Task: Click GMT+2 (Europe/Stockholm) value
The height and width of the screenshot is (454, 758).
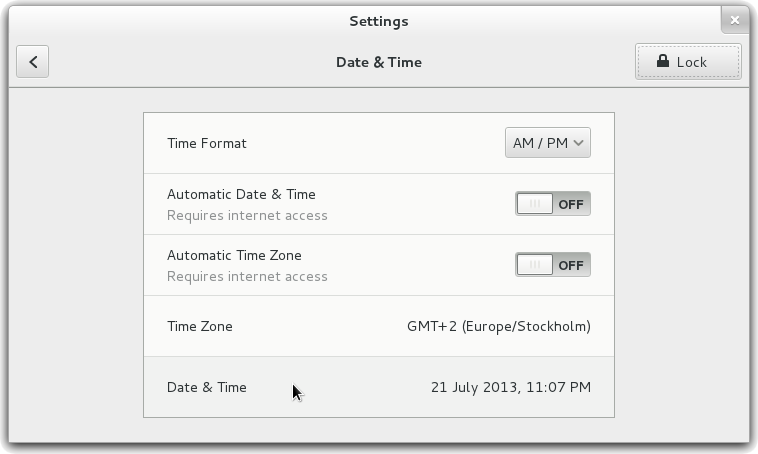Action: pyautogui.click(x=499, y=326)
